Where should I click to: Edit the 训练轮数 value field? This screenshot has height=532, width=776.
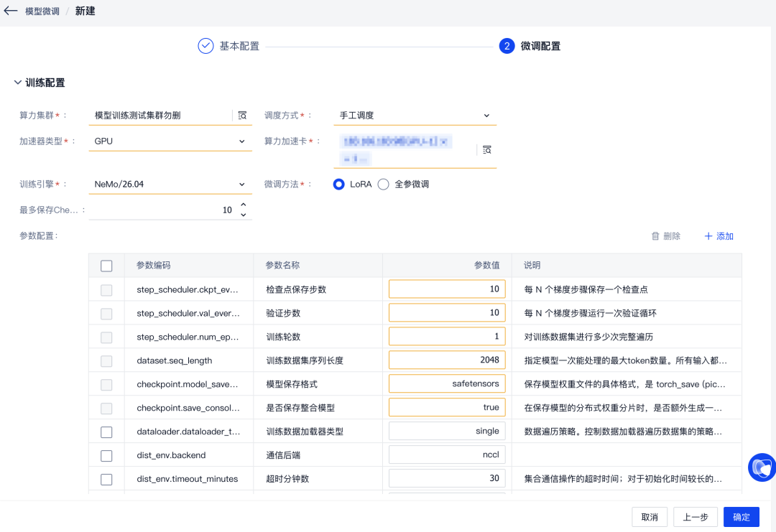(x=447, y=337)
